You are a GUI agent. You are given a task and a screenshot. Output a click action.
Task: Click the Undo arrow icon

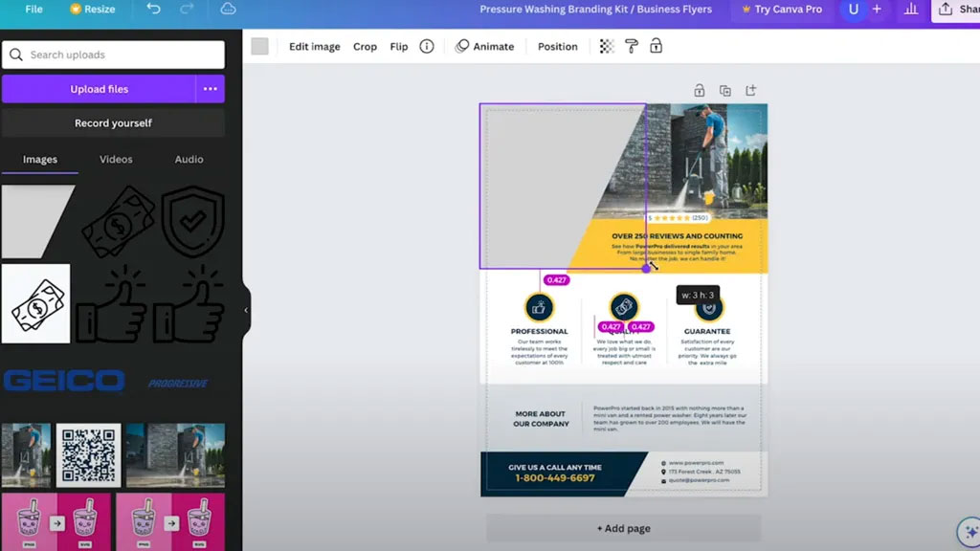153,10
